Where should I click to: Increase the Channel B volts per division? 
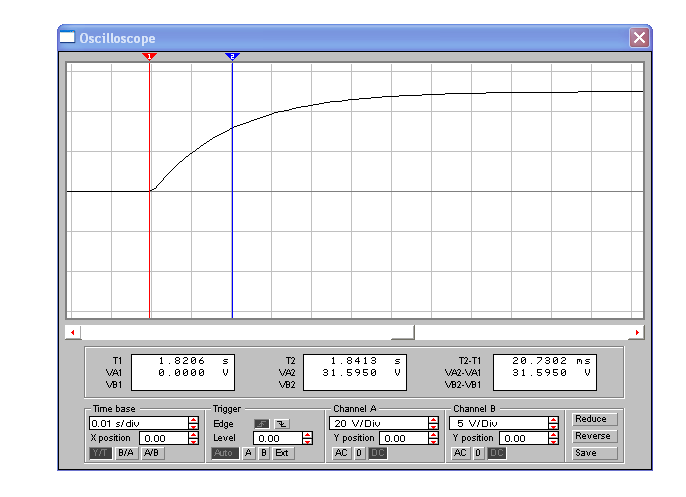(x=553, y=420)
